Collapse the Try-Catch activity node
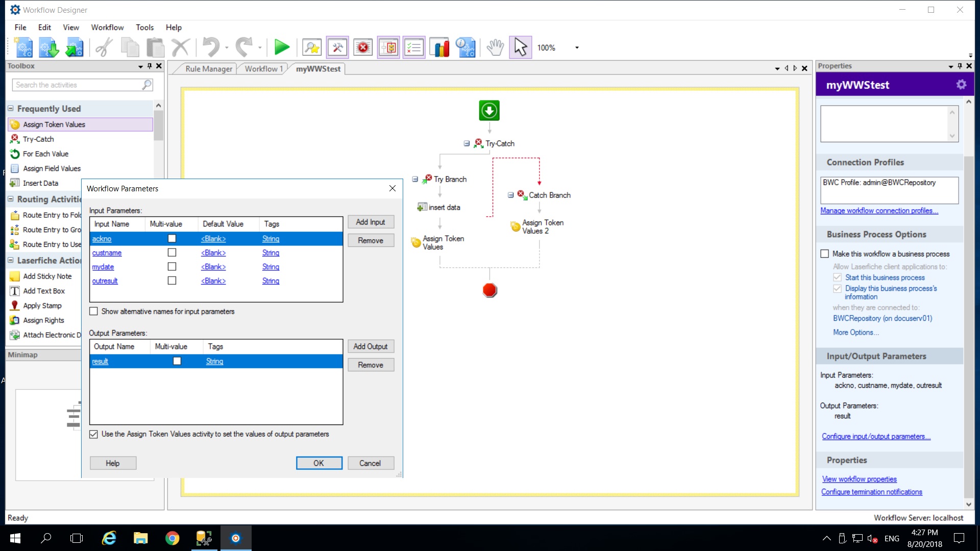980x551 pixels. click(x=467, y=144)
